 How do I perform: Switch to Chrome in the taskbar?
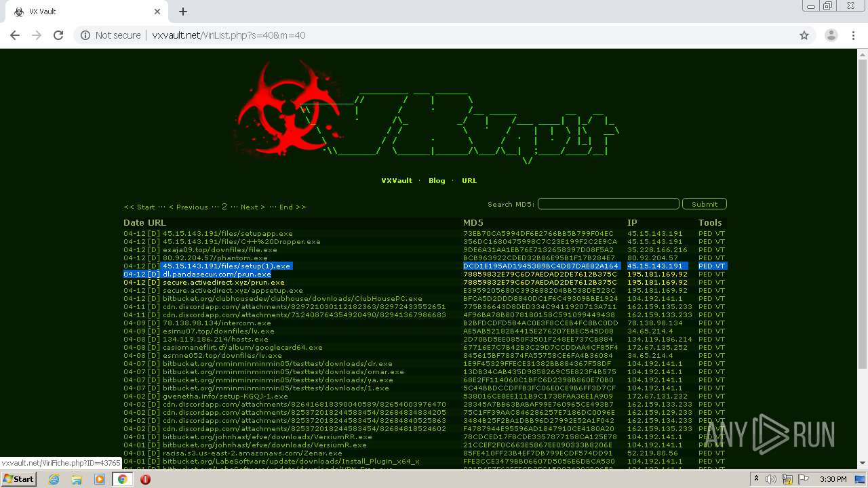123,479
